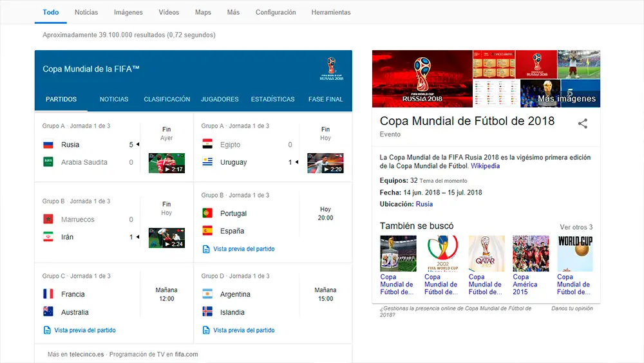Open the telecinco.es link
This screenshot has height=363, width=644.
tap(86, 355)
